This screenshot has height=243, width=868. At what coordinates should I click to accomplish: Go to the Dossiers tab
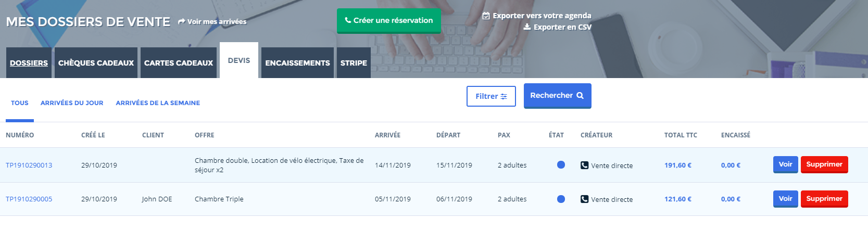click(x=29, y=63)
